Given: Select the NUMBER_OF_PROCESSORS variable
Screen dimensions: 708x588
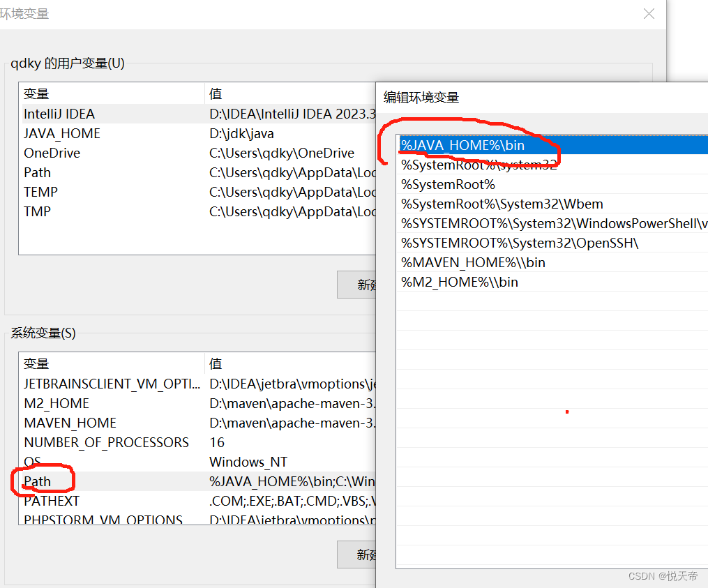Looking at the screenshot, I should pos(106,442).
